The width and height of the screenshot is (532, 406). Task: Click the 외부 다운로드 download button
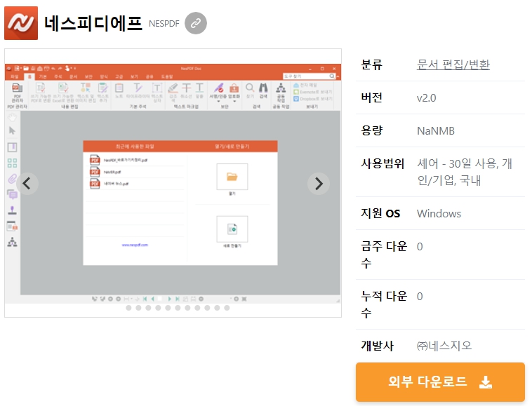[440, 382]
